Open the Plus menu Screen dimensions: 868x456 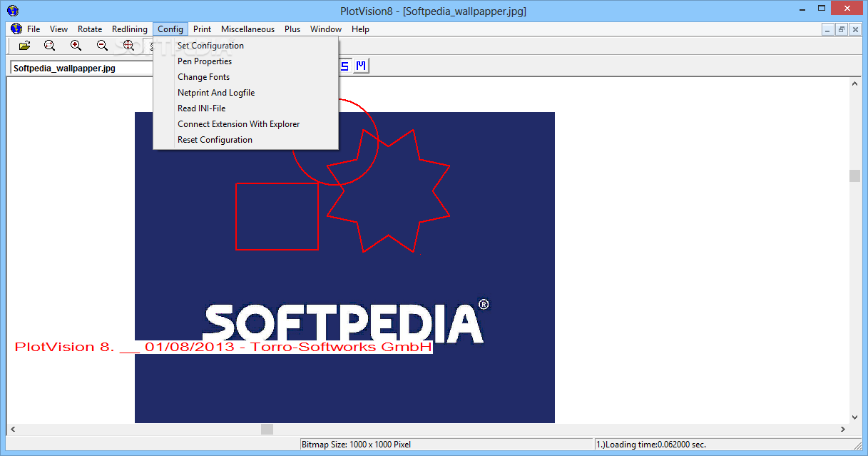(x=292, y=29)
